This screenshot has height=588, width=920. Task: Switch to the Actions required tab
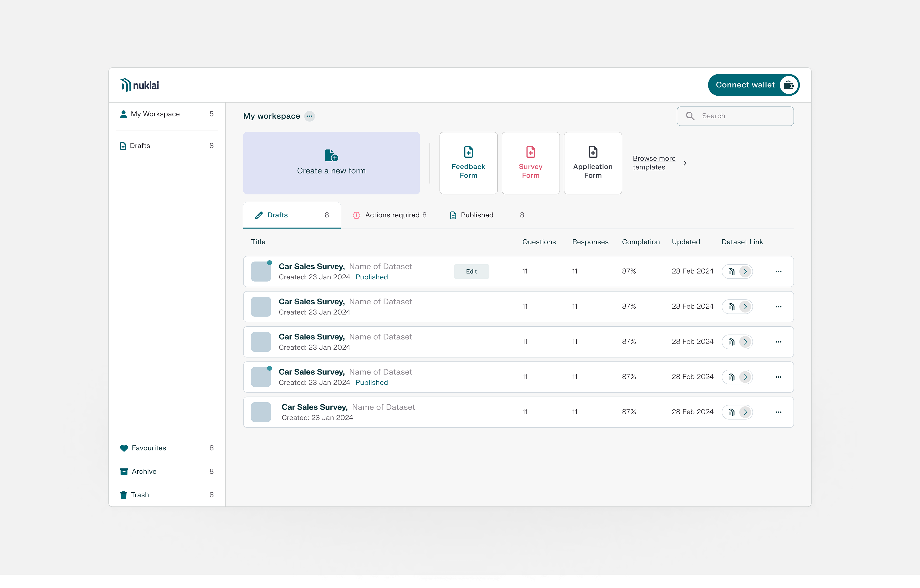coord(390,215)
